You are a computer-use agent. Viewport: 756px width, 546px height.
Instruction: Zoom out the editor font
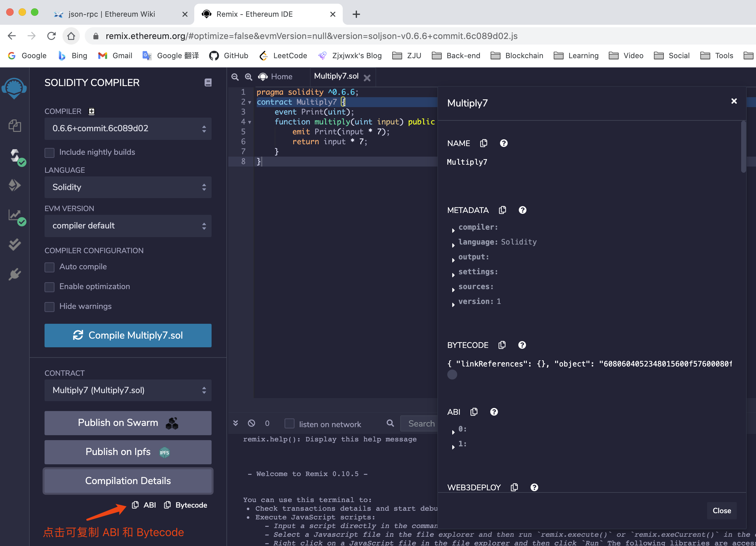coord(235,77)
